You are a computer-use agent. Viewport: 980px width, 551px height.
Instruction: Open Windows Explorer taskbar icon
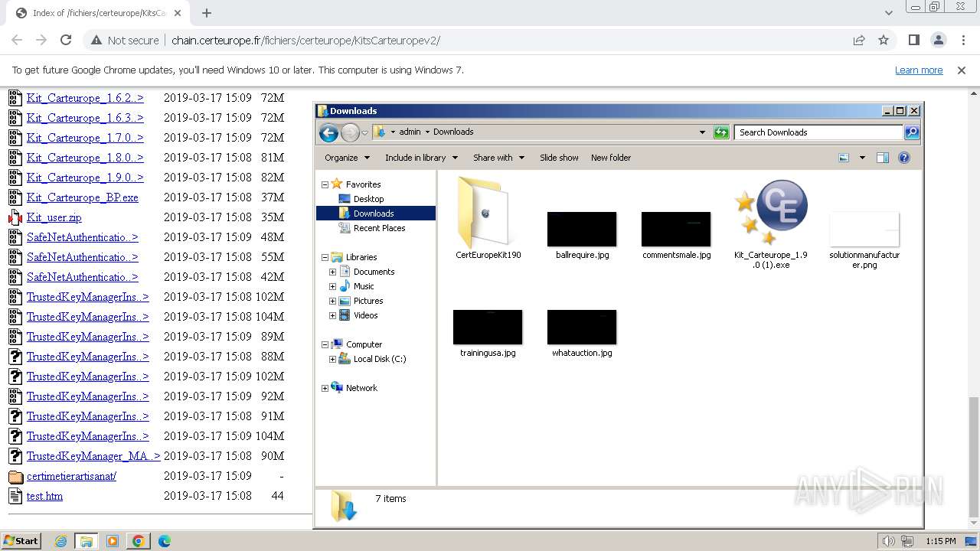pos(86,541)
